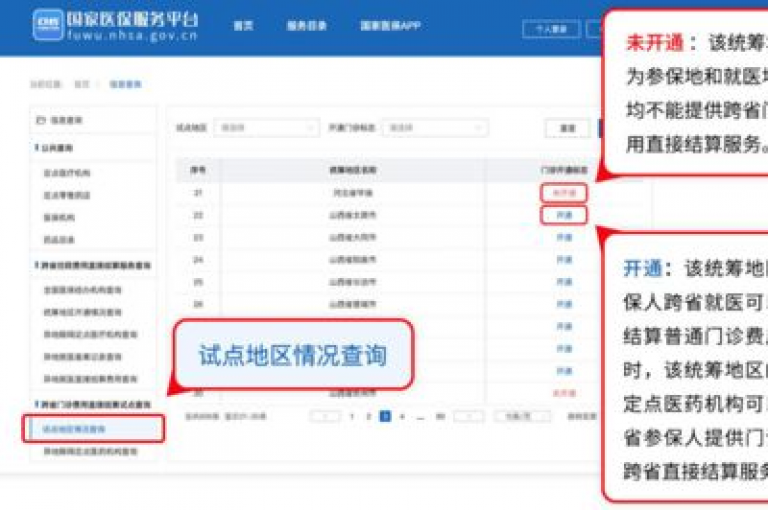Select 定点医疗机构 in the sidebar
The width and height of the screenshot is (768, 510).
click(67, 173)
